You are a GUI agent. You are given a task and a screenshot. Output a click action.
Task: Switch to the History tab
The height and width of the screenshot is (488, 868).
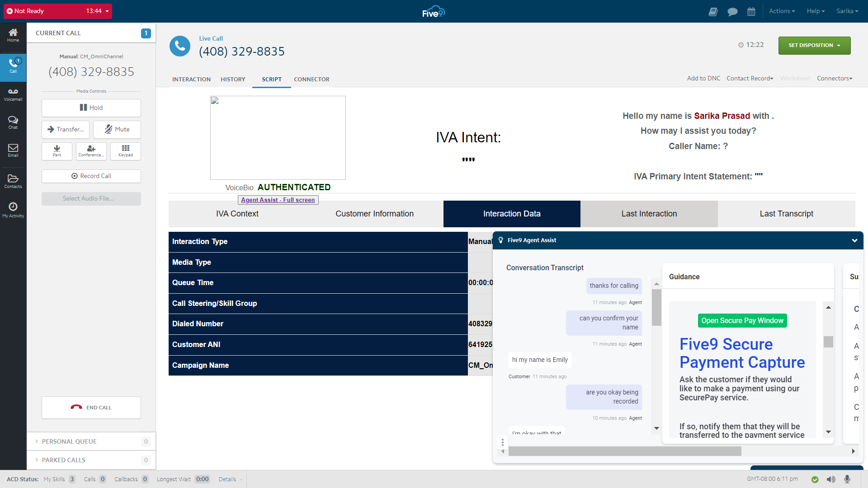coord(233,79)
